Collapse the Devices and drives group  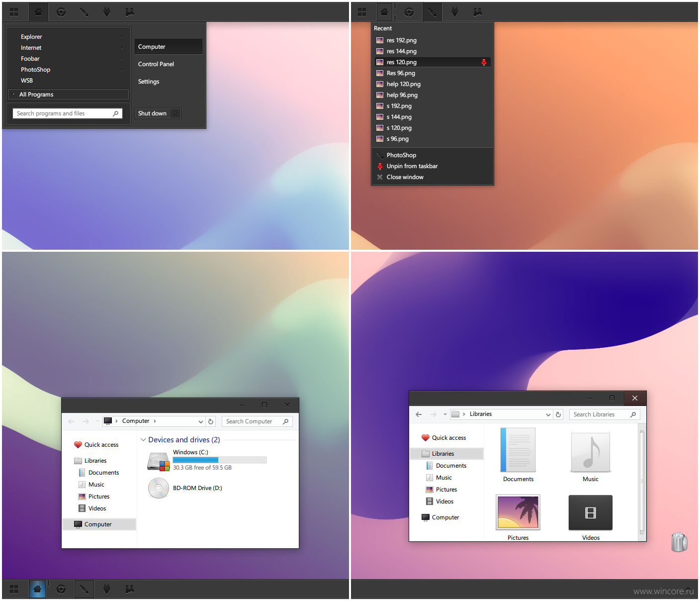(143, 440)
